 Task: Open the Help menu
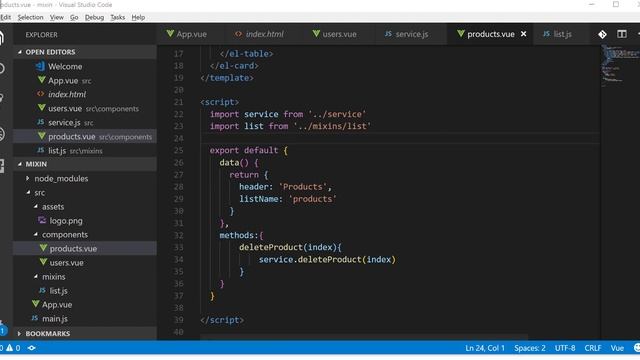138,17
